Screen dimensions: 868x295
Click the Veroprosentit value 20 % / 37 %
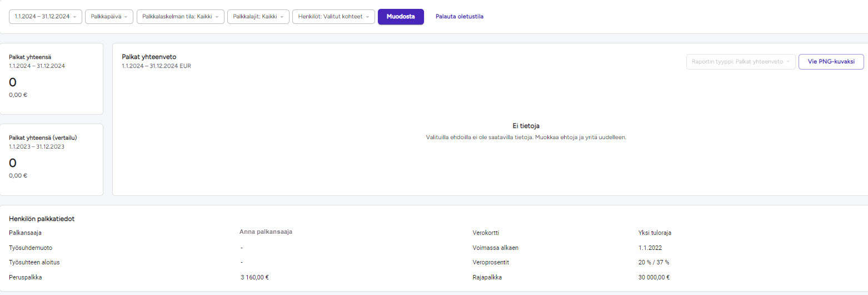tap(654, 262)
